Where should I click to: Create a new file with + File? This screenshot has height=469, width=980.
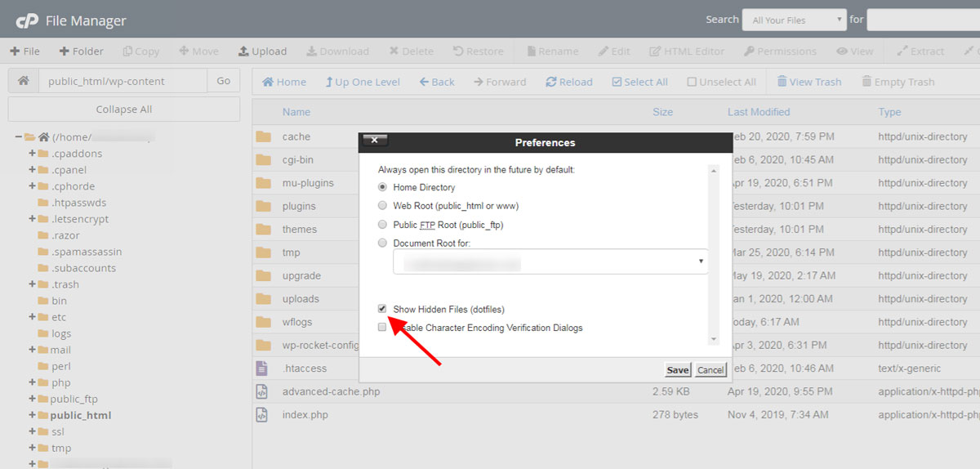coord(25,51)
